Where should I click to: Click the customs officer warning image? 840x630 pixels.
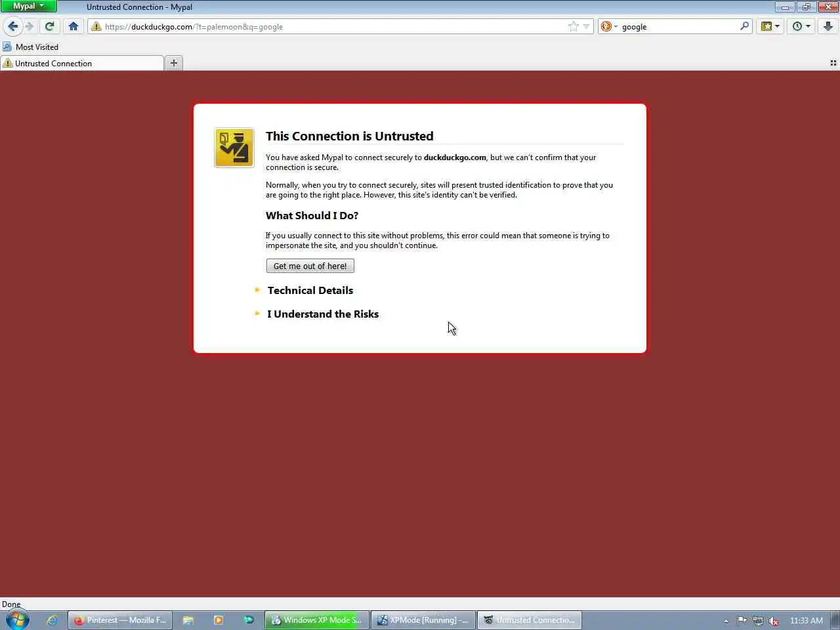[x=234, y=148]
